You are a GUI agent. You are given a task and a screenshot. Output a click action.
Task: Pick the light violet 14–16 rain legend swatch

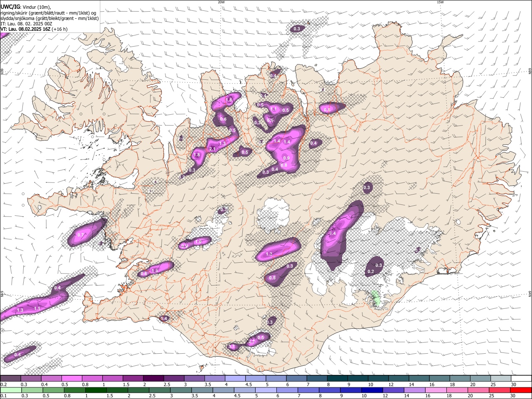pos(415,390)
